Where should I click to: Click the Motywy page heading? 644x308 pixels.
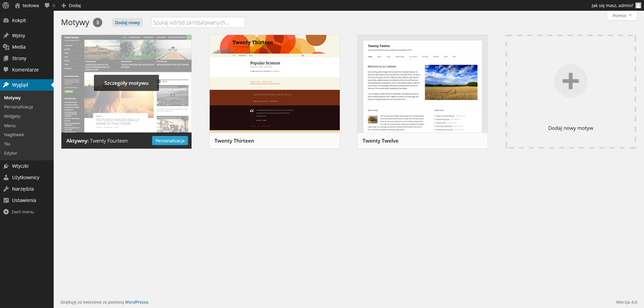74,23
